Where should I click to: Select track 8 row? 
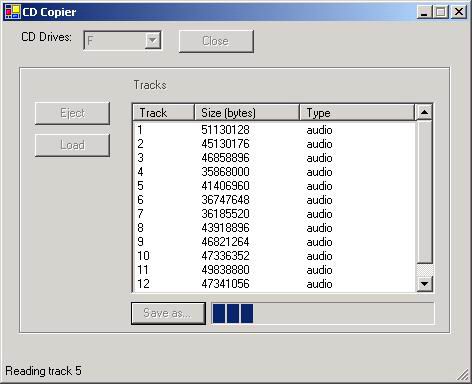click(274, 228)
